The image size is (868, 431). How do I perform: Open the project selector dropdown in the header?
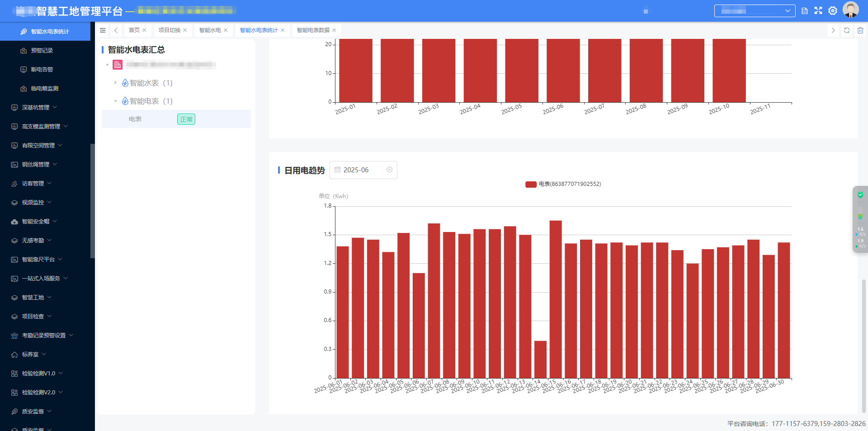(x=755, y=11)
